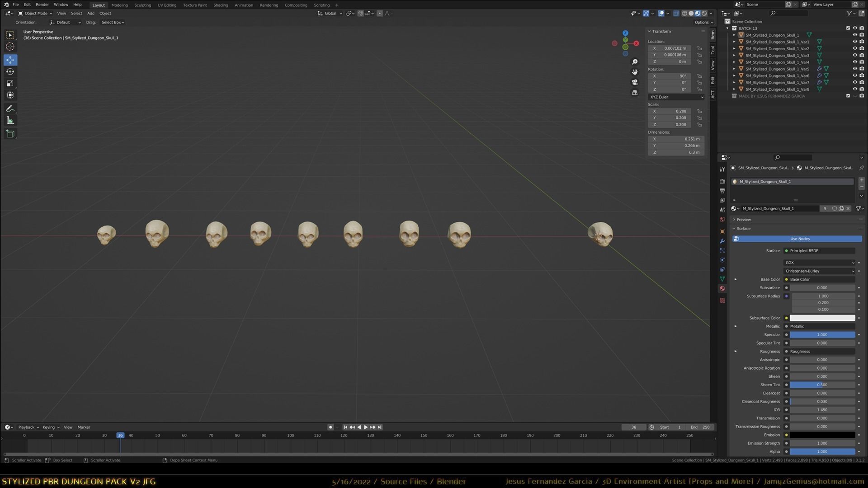Open the Render menu
The height and width of the screenshot is (488, 868).
pos(42,5)
